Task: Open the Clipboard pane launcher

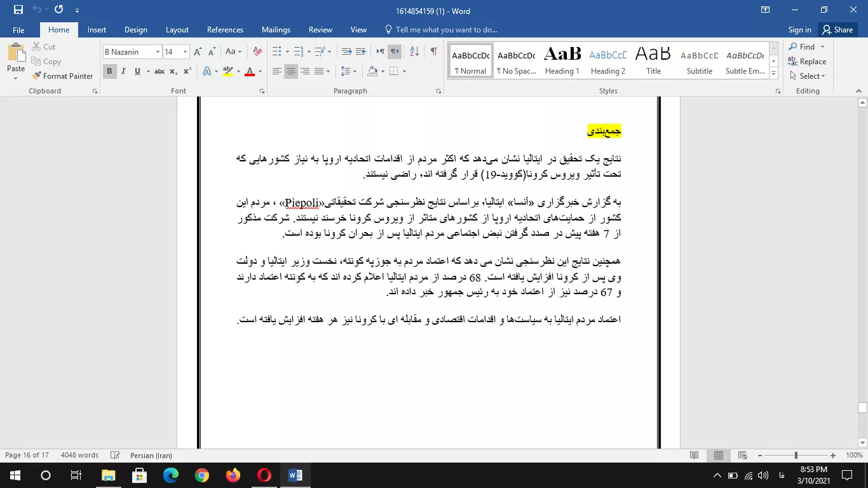Action: click(95, 91)
